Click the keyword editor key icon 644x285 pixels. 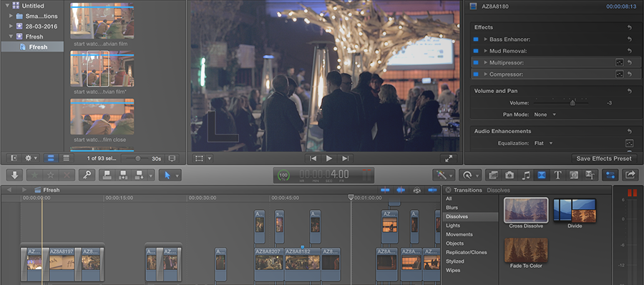87,175
